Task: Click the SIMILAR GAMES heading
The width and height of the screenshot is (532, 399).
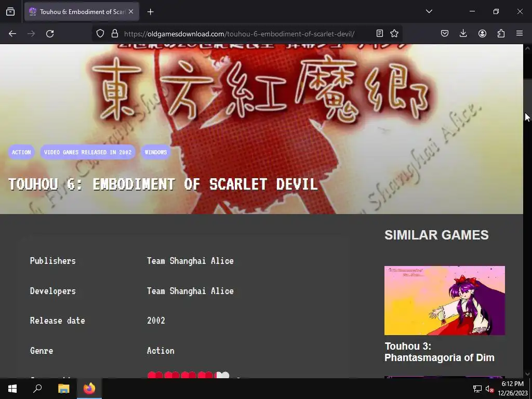Action: coord(436,235)
